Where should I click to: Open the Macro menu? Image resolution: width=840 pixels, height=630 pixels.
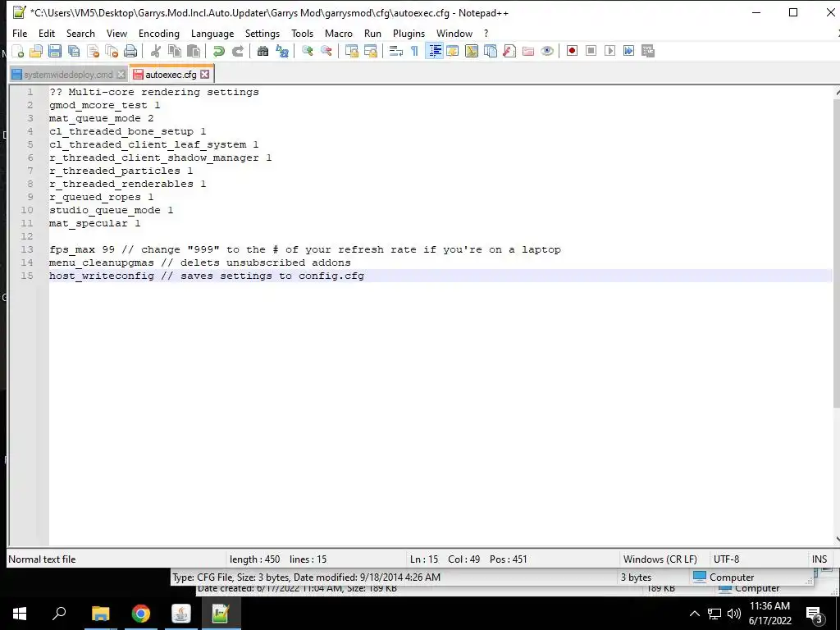click(x=339, y=33)
